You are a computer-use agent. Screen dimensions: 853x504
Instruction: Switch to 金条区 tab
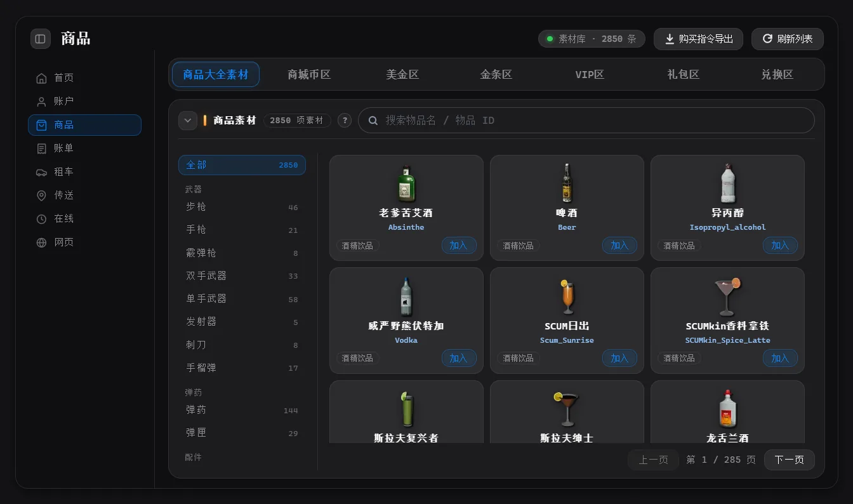coord(496,74)
